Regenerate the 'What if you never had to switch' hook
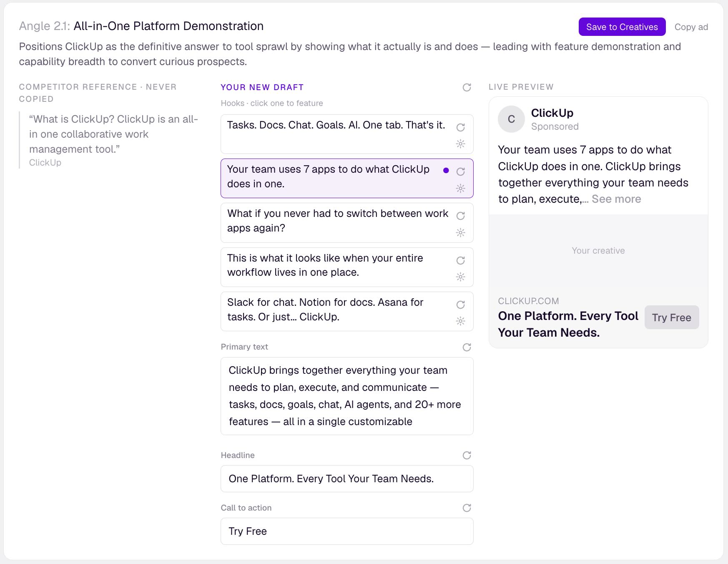Viewport: 728px width, 564px height. coord(461,216)
